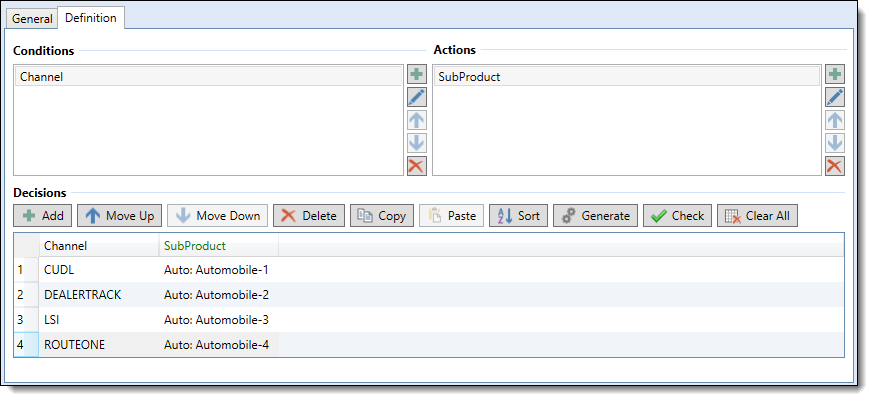Click the green plus icon beside Conditions list
Image resolution: width=873 pixels, height=401 pixels.
click(x=416, y=74)
